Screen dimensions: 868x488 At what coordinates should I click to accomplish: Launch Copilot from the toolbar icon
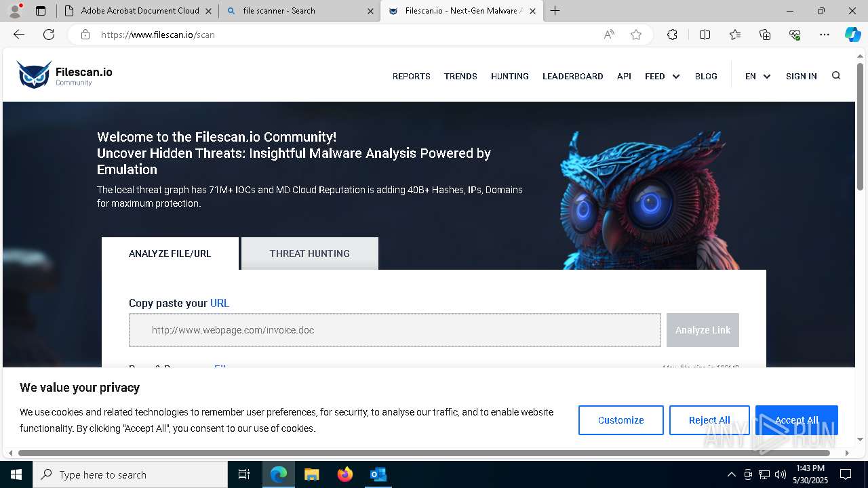click(852, 35)
